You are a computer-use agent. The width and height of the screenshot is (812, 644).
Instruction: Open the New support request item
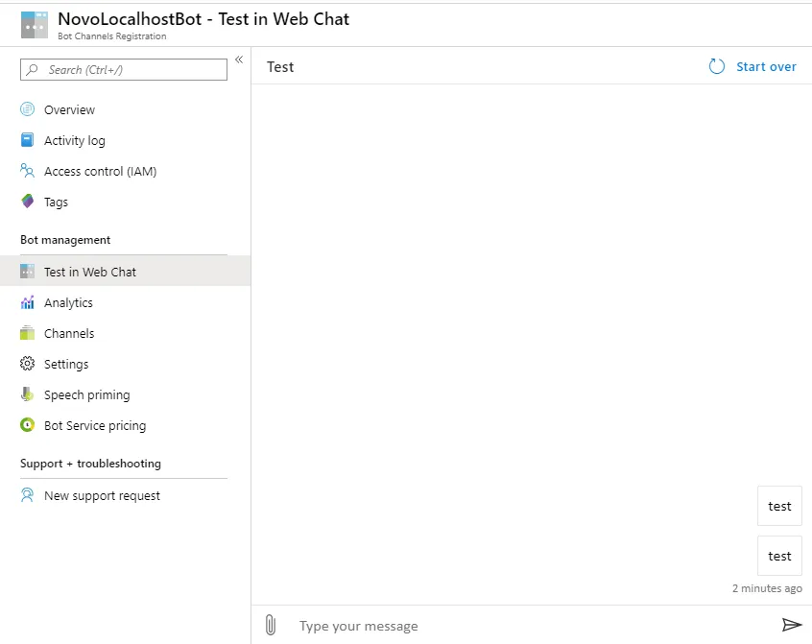click(102, 496)
